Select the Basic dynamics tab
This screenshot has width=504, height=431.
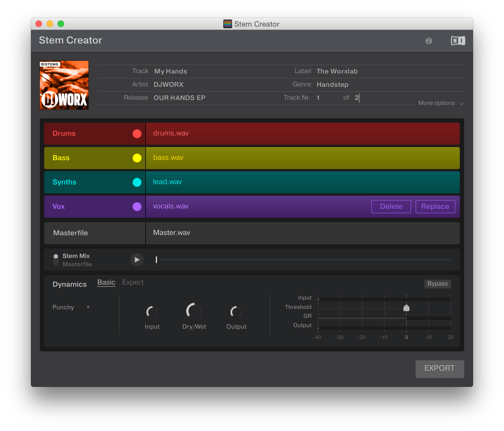click(x=106, y=282)
